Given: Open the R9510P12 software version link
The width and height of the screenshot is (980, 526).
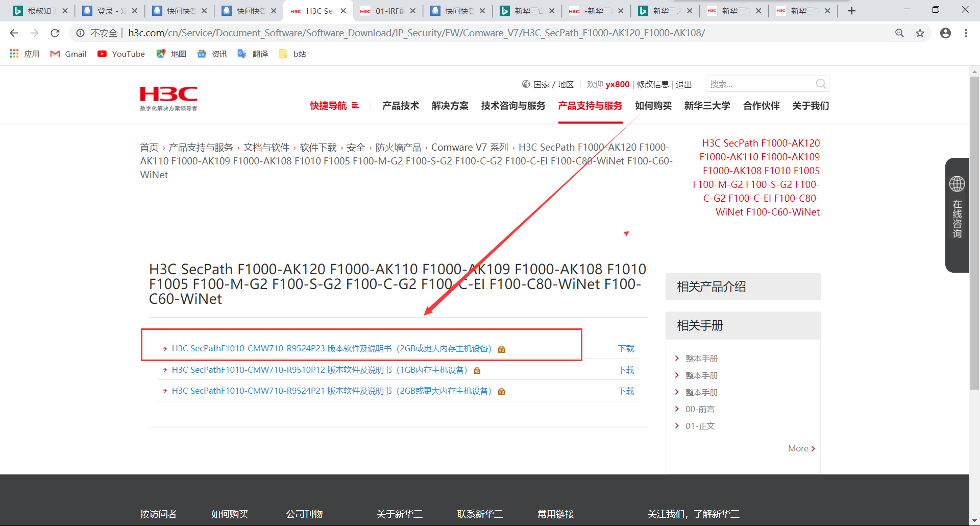Looking at the screenshot, I should point(320,370).
